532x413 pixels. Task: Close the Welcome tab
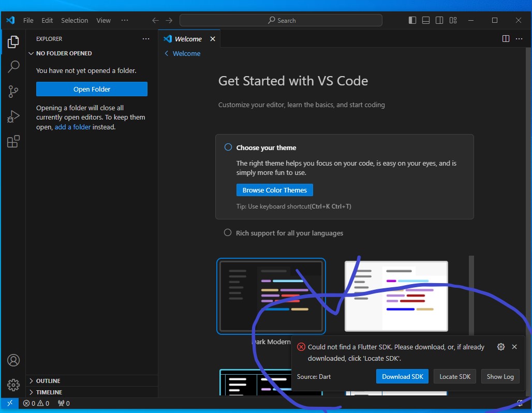[213, 39]
